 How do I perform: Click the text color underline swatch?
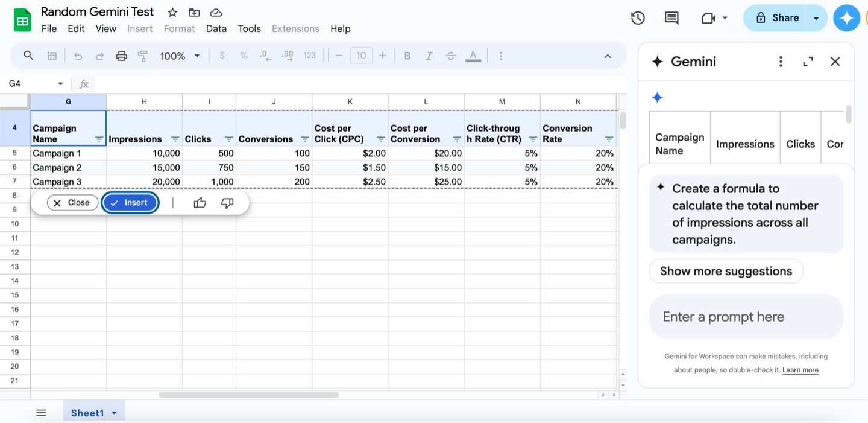coord(473,56)
